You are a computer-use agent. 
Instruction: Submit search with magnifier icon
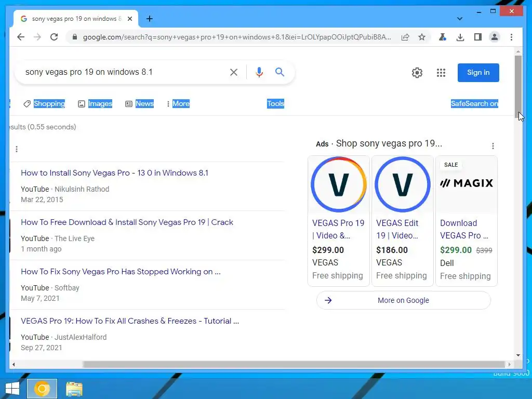(280, 72)
